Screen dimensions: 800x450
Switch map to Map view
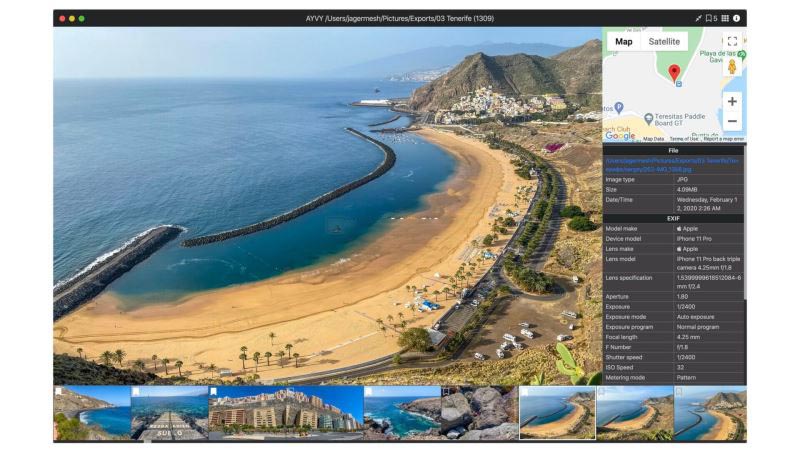coord(623,42)
